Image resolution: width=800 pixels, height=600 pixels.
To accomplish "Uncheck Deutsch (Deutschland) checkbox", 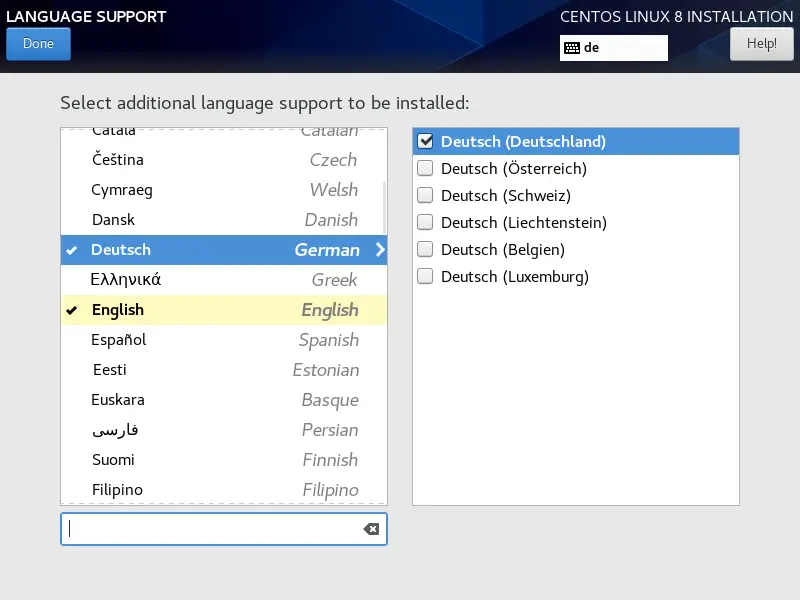I will (425, 142).
